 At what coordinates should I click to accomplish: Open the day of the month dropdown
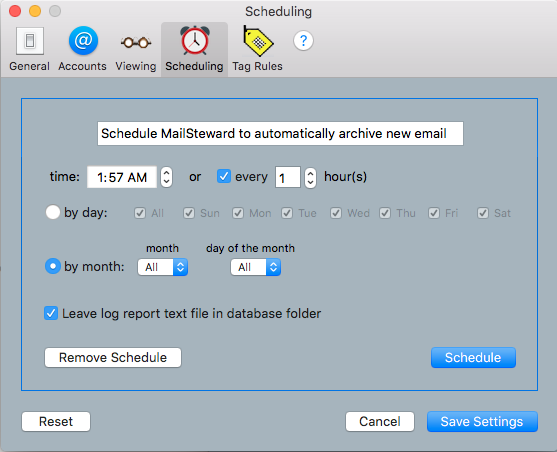pos(256,267)
